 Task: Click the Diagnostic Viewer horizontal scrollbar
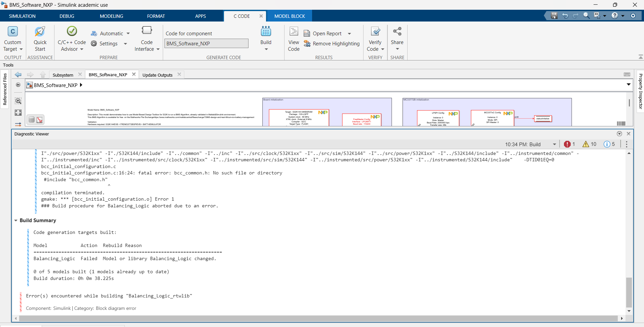[x=318, y=318]
